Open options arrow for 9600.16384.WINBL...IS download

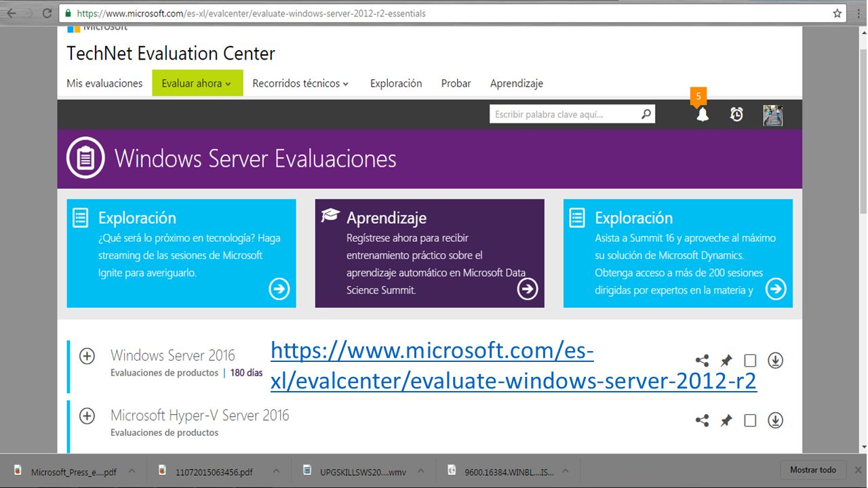coord(565,471)
